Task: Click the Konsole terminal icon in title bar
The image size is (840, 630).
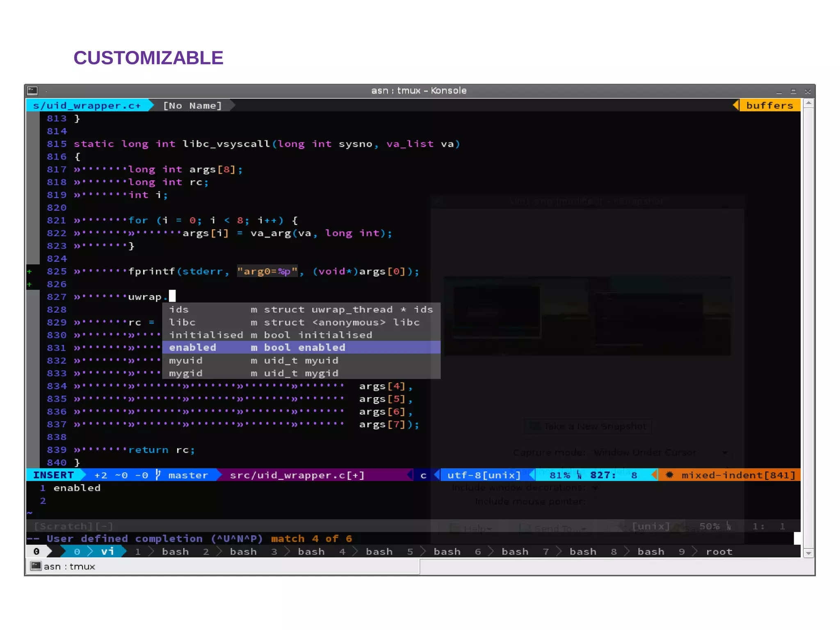Action: tap(32, 91)
